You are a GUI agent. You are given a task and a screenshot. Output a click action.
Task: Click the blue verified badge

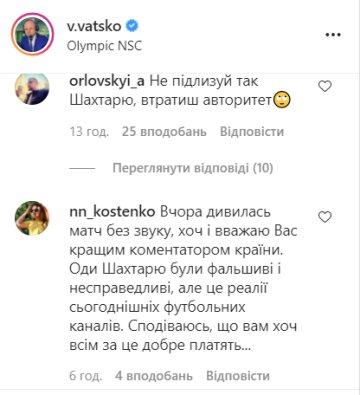(132, 26)
